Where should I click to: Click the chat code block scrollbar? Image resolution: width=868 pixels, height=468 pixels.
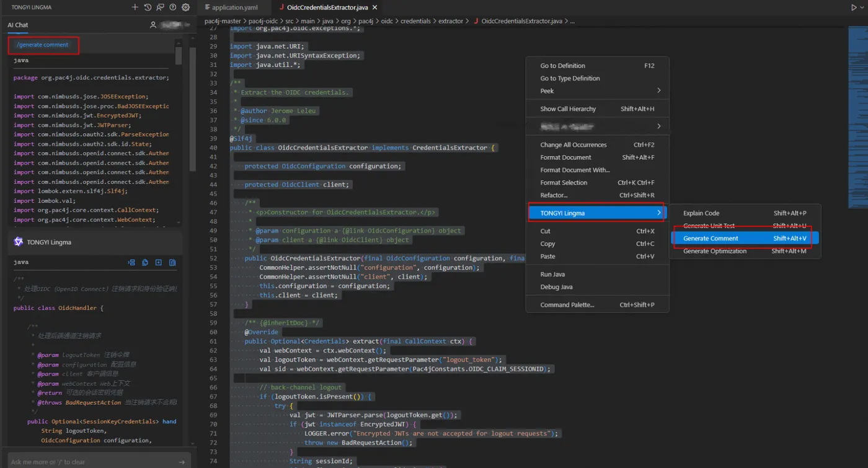point(179,56)
